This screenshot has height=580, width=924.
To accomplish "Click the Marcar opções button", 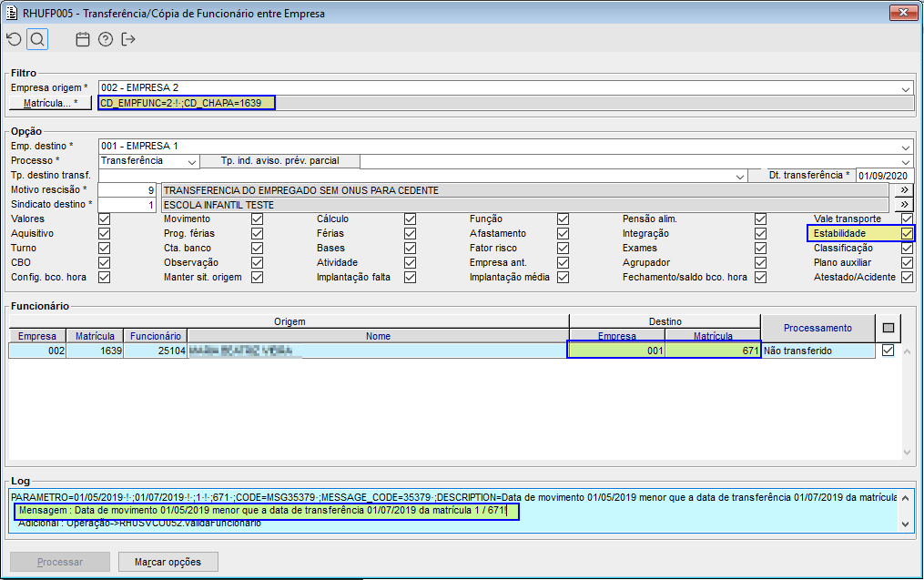I will [x=168, y=562].
